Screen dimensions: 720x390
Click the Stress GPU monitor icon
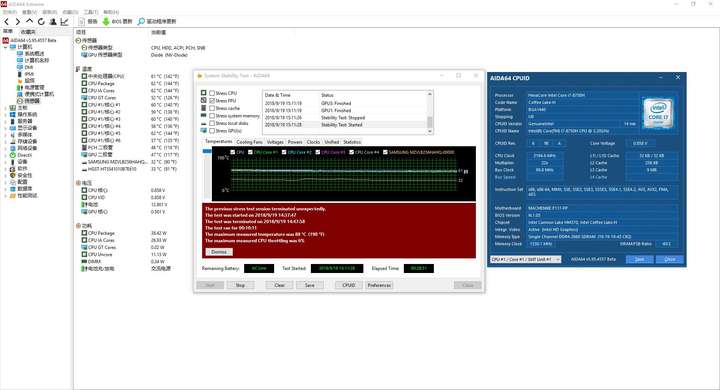pos(203,130)
